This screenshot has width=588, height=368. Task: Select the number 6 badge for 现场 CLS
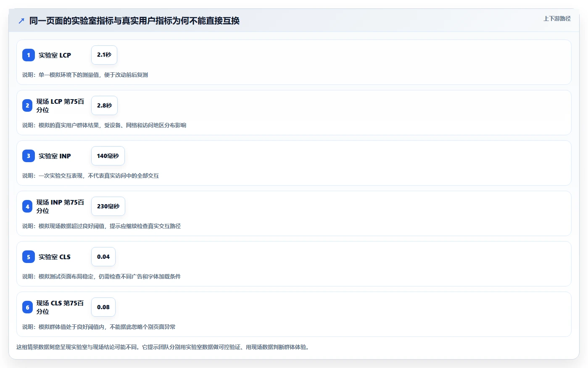coord(27,307)
